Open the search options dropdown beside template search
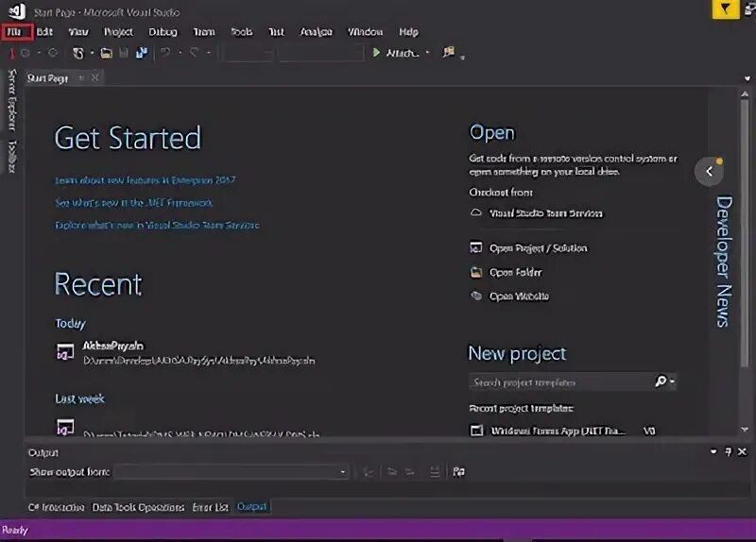This screenshot has height=542, width=756. [x=672, y=382]
